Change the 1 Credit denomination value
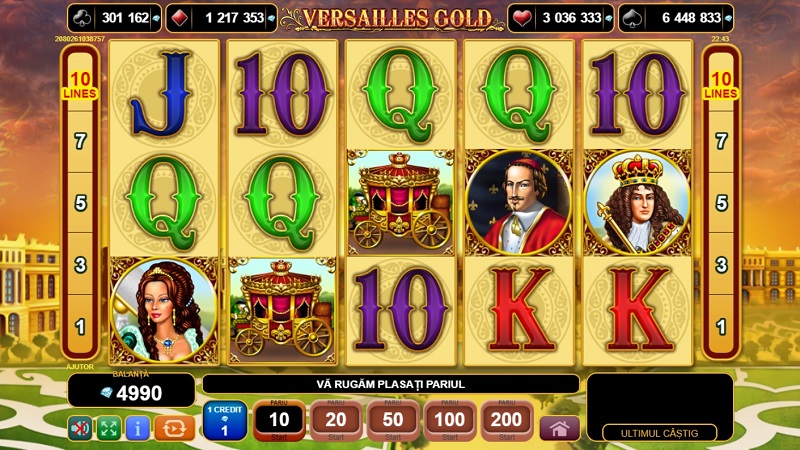This screenshot has height=450, width=800. pyautogui.click(x=224, y=420)
